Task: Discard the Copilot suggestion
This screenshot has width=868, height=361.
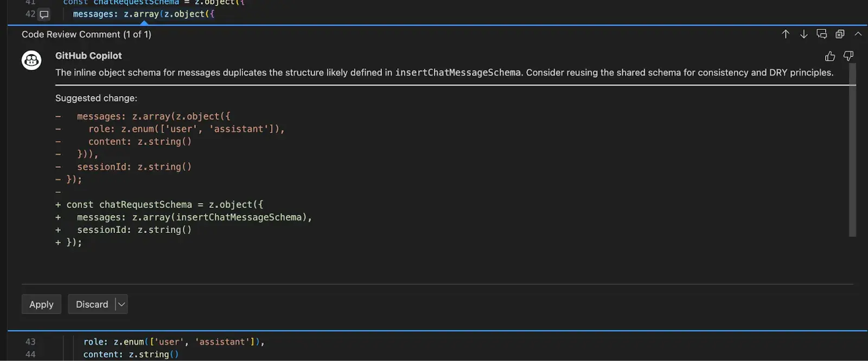Action: tap(92, 305)
